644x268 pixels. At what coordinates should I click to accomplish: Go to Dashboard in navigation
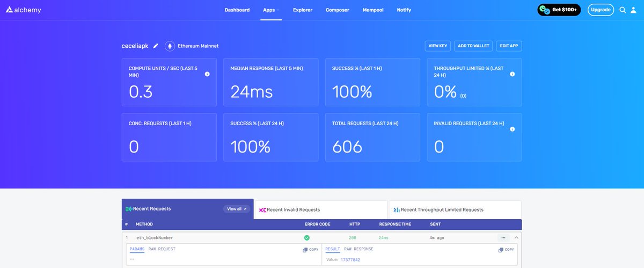click(237, 10)
